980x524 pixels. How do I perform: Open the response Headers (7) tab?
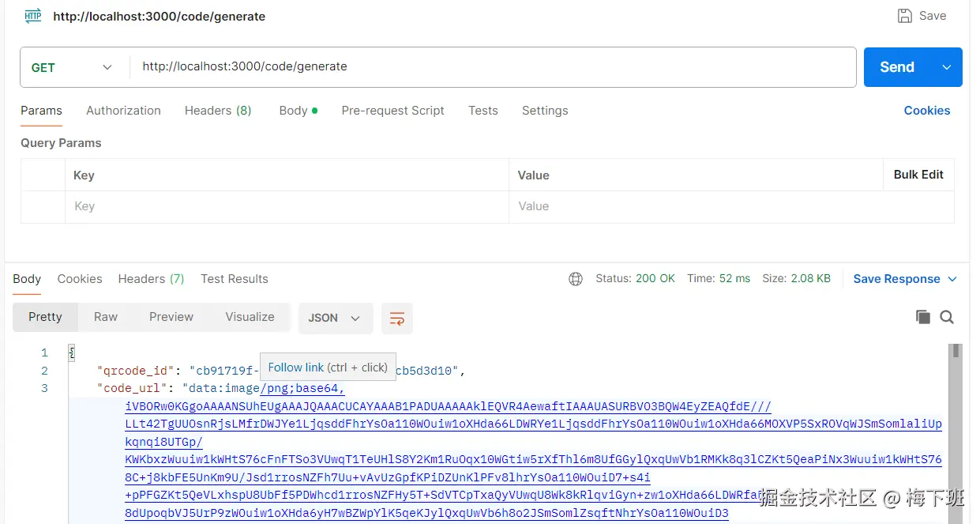(151, 279)
